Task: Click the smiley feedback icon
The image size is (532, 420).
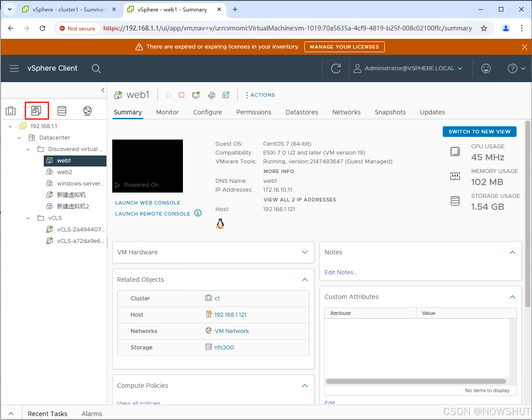Action: point(486,68)
